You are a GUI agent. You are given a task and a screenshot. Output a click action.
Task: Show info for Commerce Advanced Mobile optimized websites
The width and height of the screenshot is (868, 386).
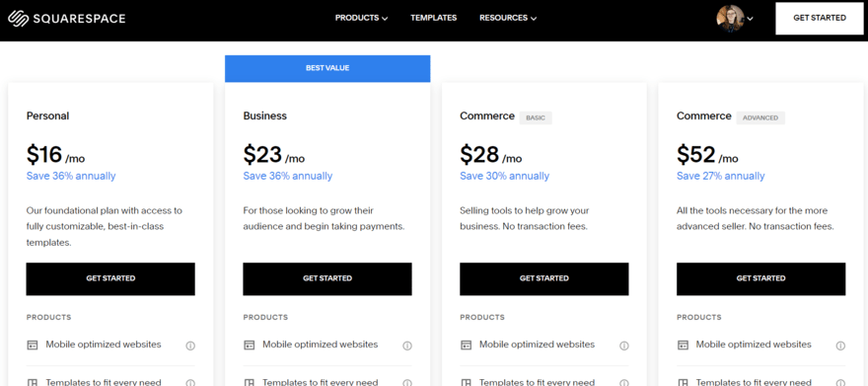tap(840, 346)
